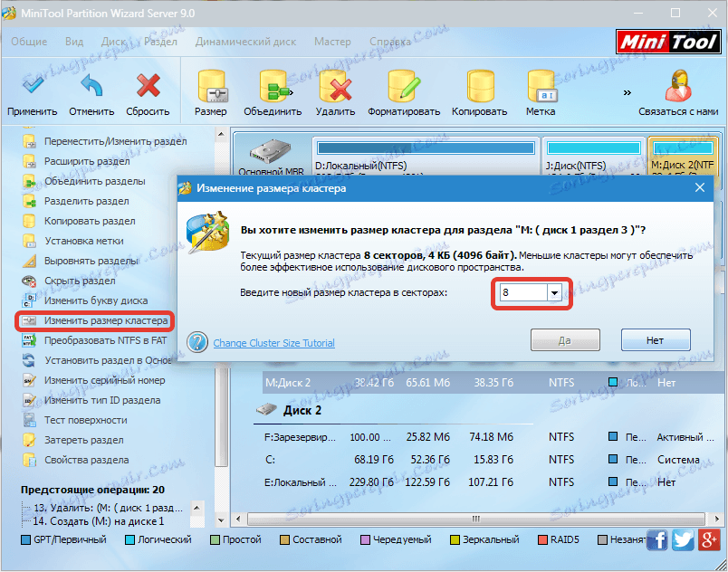Select J:Диск partition in disk map

(594, 157)
